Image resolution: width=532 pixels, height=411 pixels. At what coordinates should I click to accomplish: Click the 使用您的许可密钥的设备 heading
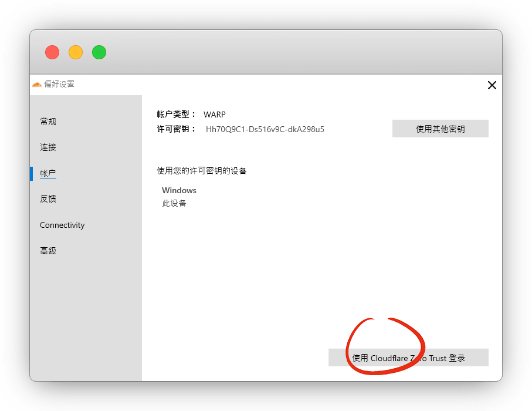[202, 170]
